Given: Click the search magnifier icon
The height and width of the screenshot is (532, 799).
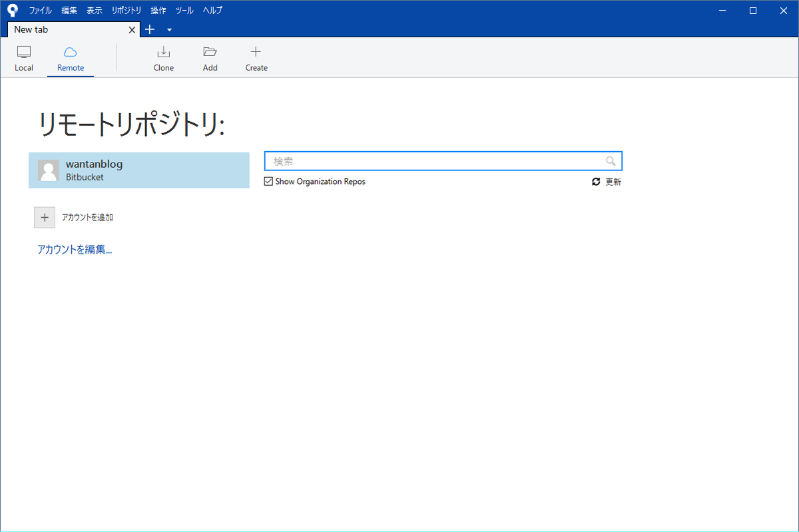Looking at the screenshot, I should point(611,160).
